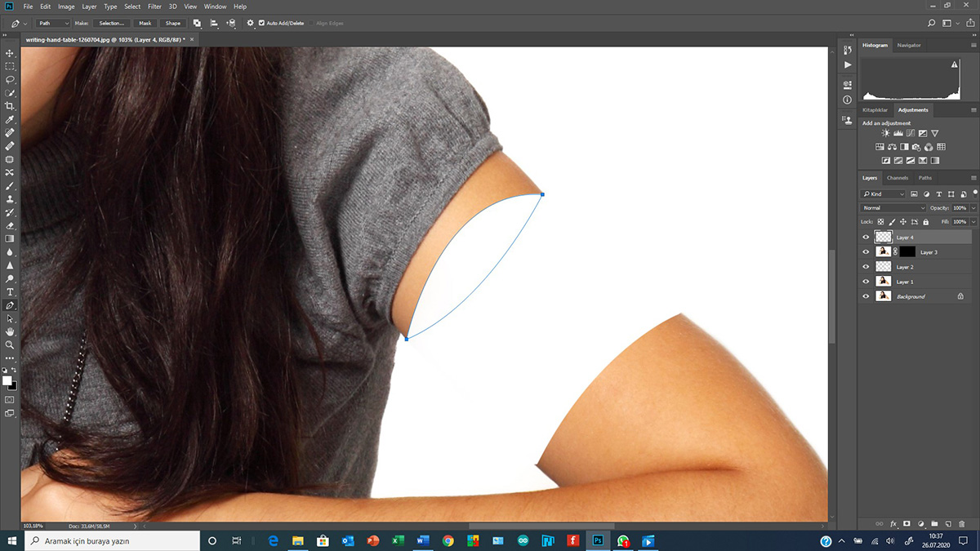Click the Mask button in options bar
980x551 pixels.
click(145, 23)
